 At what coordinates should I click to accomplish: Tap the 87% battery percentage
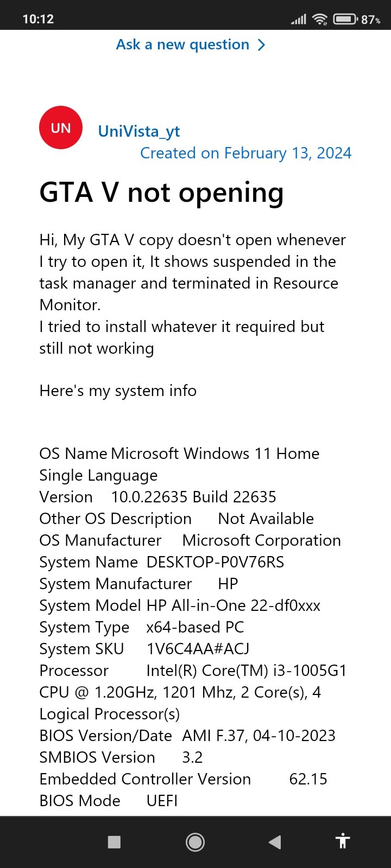pyautogui.click(x=370, y=20)
